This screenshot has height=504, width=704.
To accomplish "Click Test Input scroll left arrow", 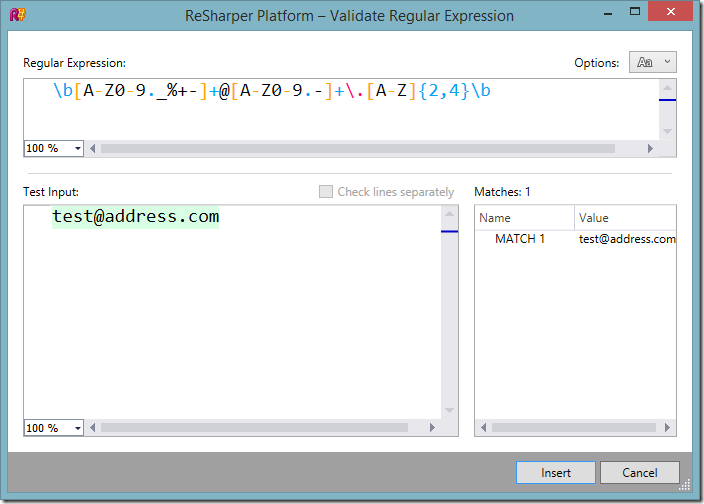I will [x=92, y=428].
